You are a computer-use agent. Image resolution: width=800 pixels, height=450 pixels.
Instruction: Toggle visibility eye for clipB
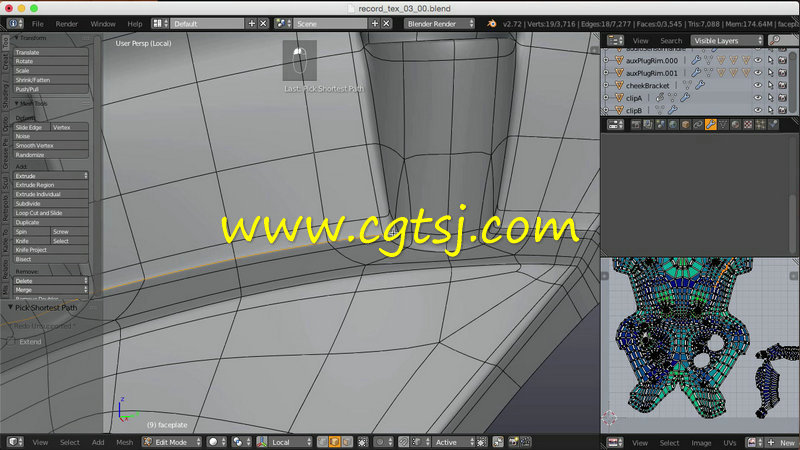(758, 110)
